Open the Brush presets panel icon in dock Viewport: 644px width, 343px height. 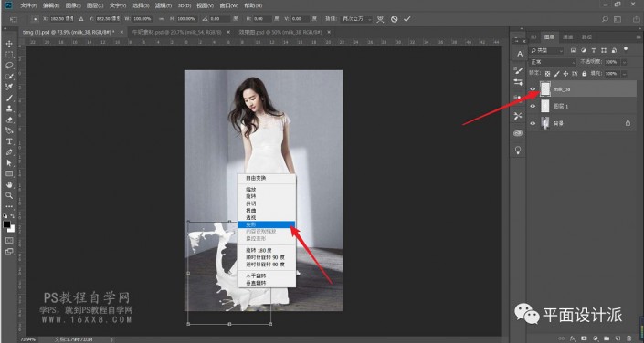tap(518, 70)
